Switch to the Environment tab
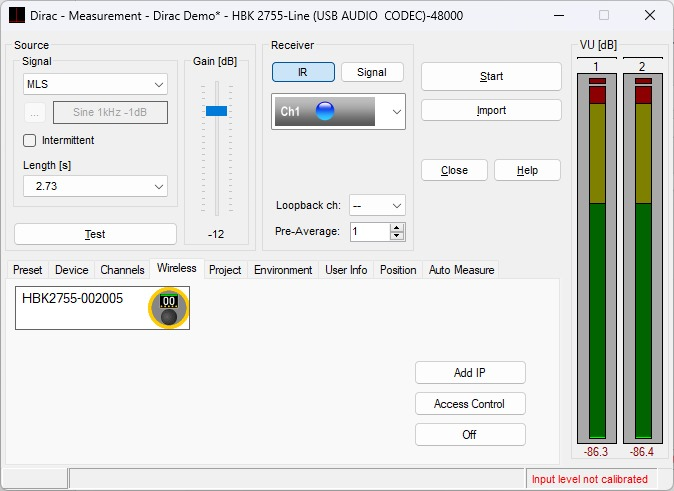Image resolution: width=674 pixels, height=491 pixels. tap(283, 270)
